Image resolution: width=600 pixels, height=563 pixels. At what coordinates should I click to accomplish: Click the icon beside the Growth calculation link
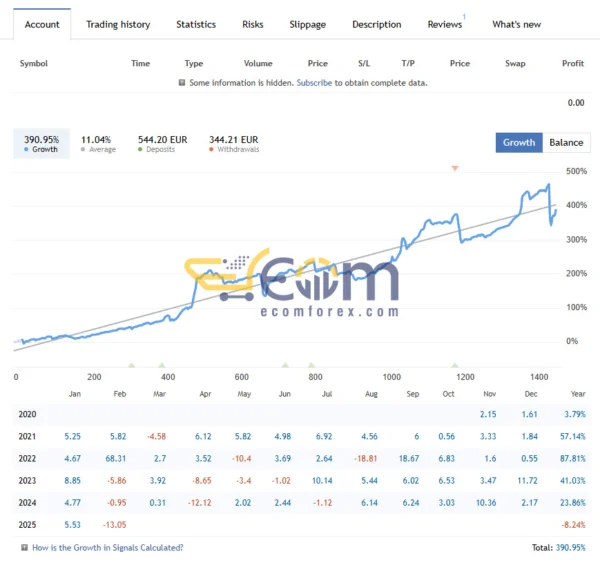[x=24, y=547]
